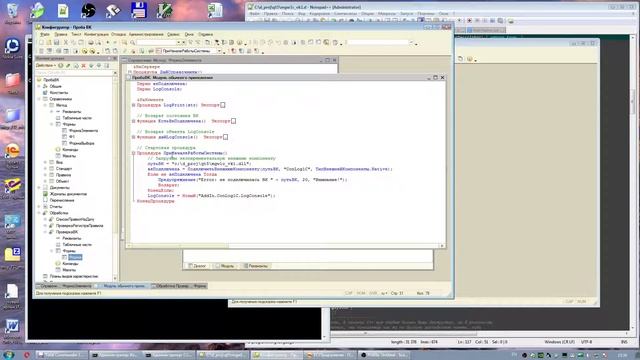640x360 pixels.
Task: Expand the СписокПравилНаДату tree node
Action: (x=45, y=219)
